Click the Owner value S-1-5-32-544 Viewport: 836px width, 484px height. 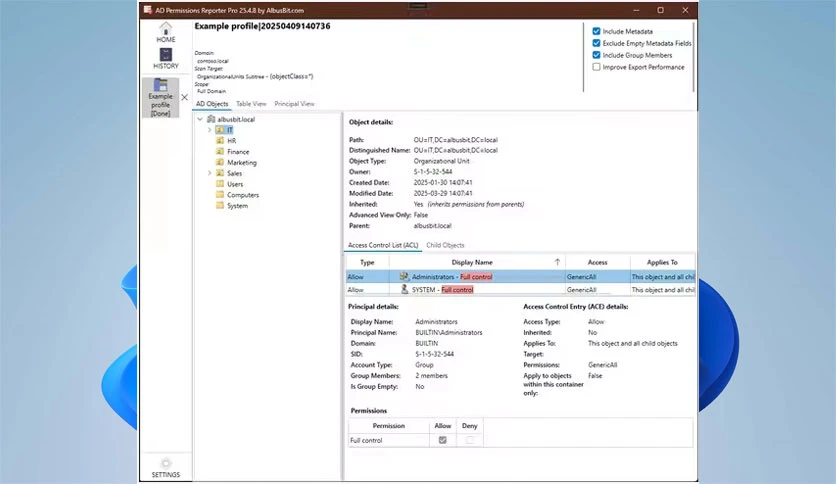pos(433,172)
